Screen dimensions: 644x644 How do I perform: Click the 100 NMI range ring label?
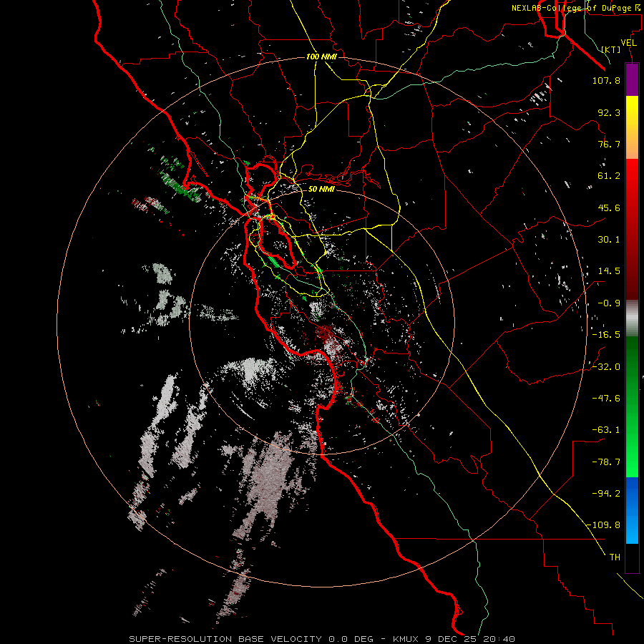321,57
